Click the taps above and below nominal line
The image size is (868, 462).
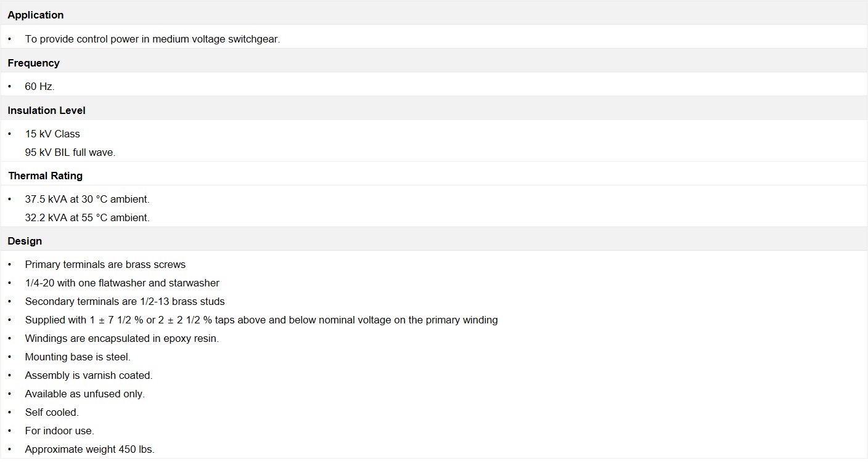click(x=261, y=320)
